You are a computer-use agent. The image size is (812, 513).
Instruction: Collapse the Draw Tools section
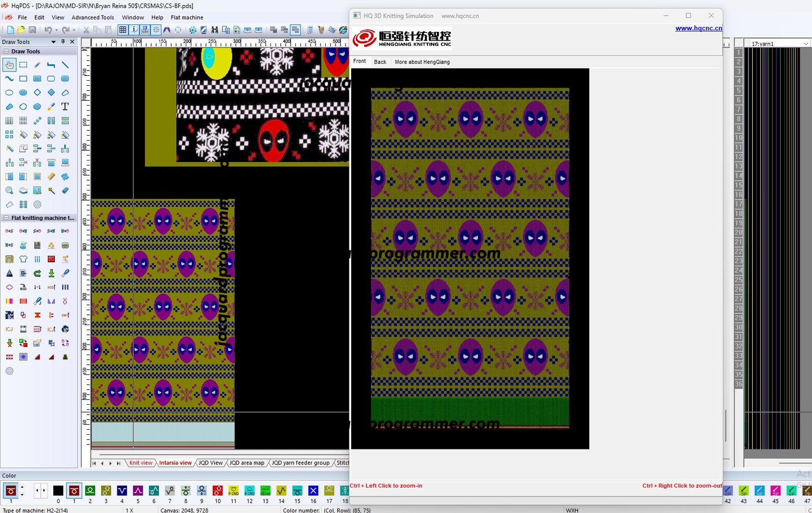(6, 51)
